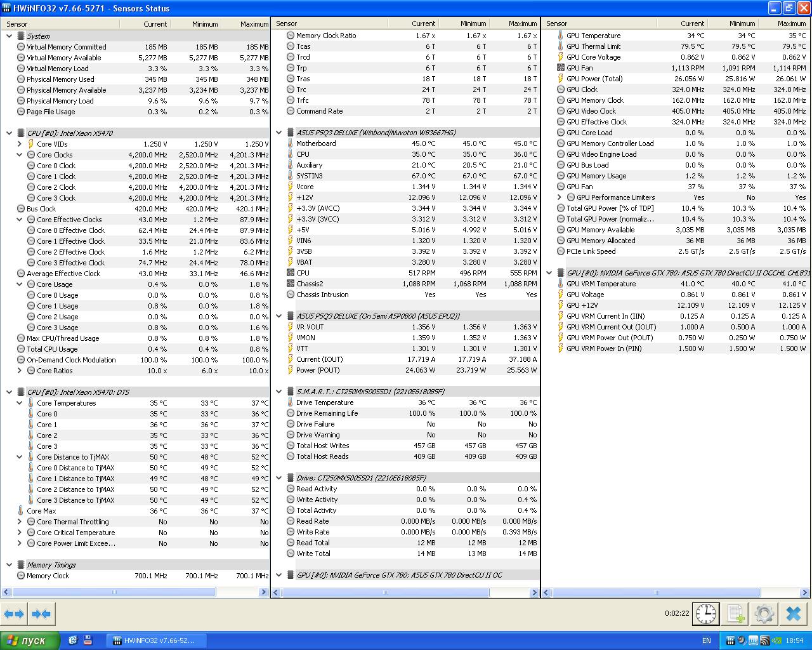Open Internet Explorer from quick launch
812x650 pixels.
[x=72, y=640]
